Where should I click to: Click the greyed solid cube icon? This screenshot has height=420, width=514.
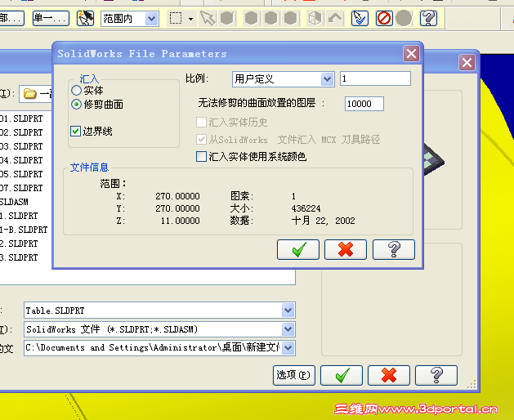315,18
